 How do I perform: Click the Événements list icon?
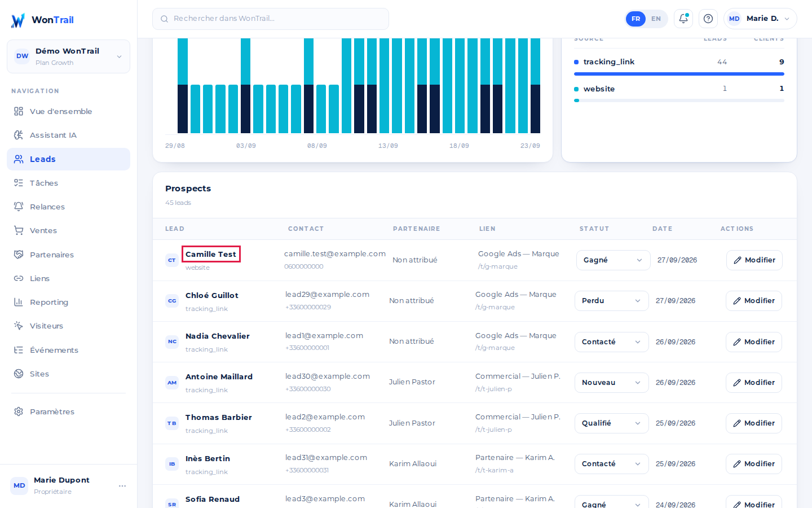click(19, 350)
